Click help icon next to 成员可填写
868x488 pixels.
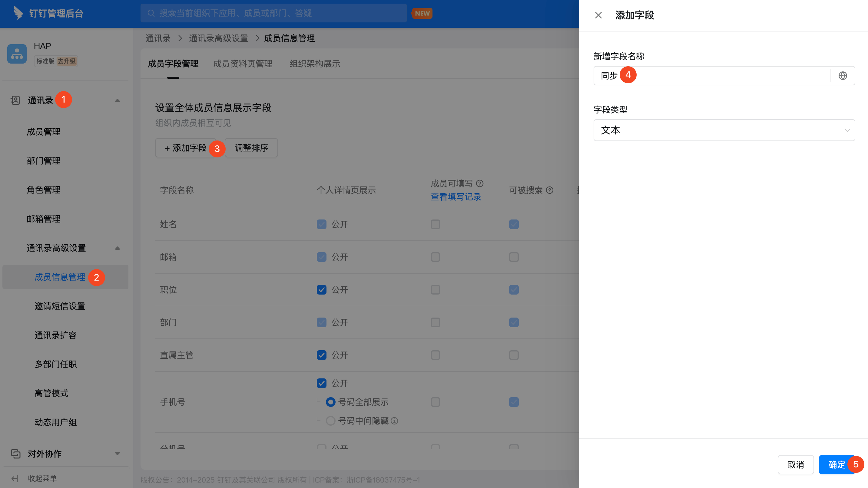click(479, 183)
